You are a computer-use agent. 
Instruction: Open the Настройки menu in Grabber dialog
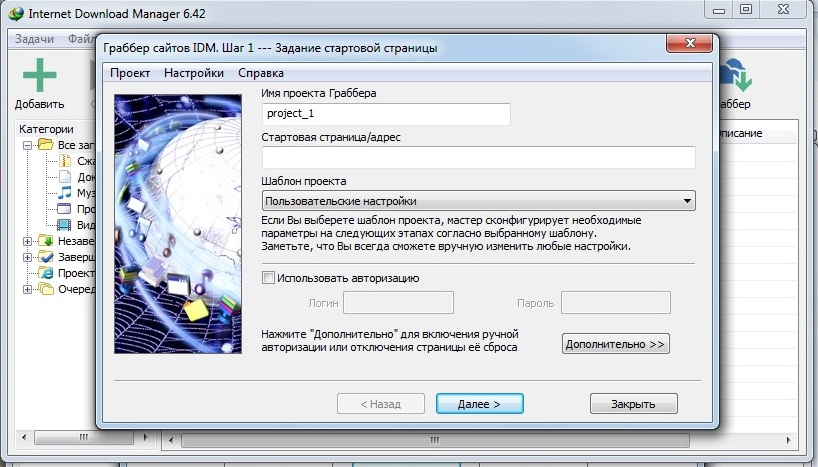point(194,73)
